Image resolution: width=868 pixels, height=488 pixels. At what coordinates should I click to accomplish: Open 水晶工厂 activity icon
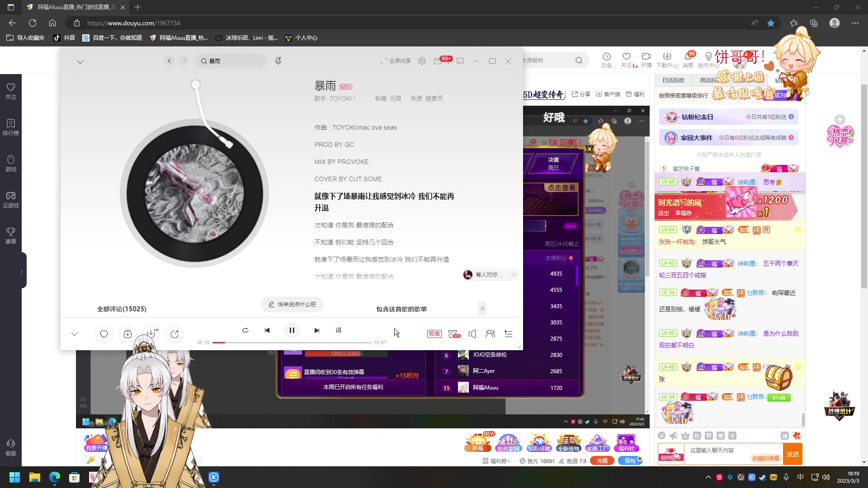click(x=598, y=442)
